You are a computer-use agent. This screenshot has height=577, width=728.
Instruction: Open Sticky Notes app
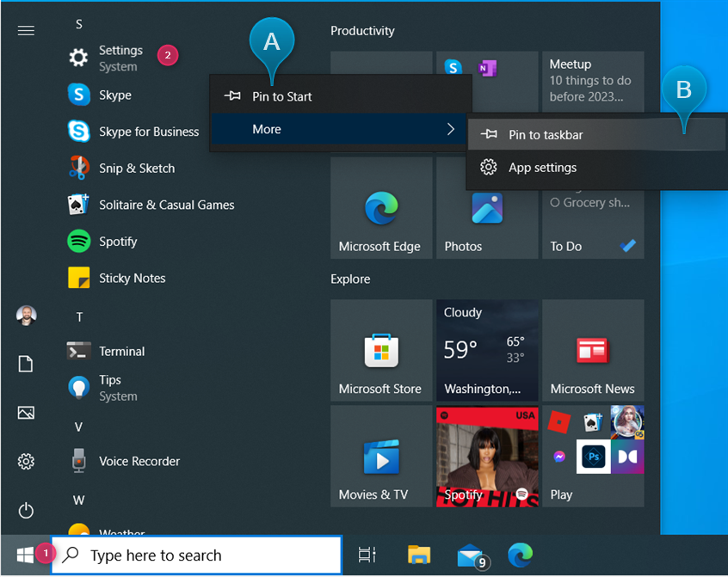pyautogui.click(x=116, y=278)
